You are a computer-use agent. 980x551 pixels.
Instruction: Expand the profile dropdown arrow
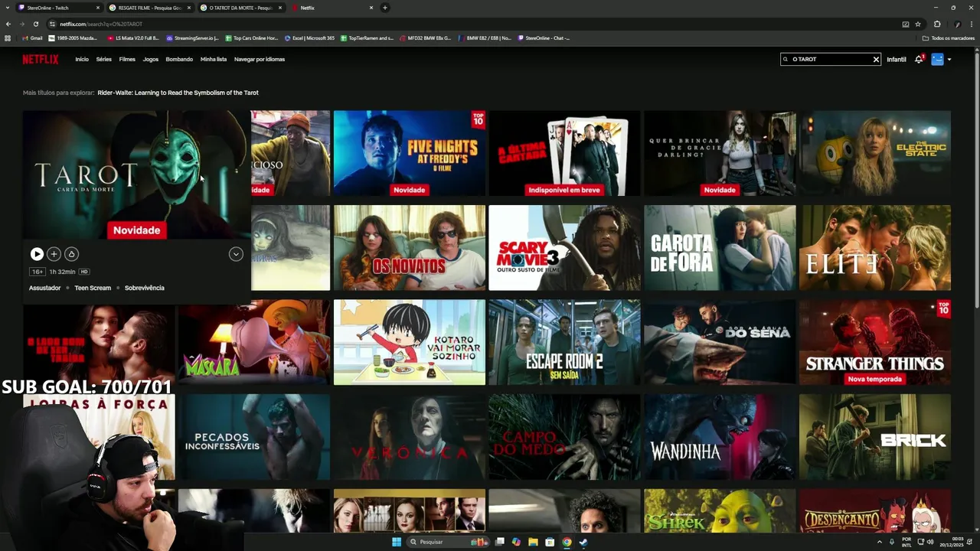pyautogui.click(x=949, y=59)
